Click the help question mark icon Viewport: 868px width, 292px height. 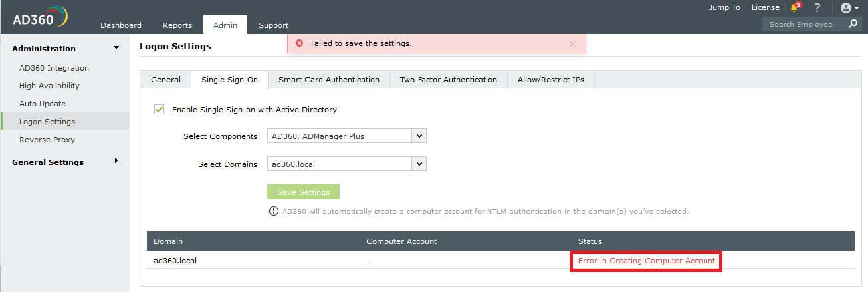coord(817,8)
